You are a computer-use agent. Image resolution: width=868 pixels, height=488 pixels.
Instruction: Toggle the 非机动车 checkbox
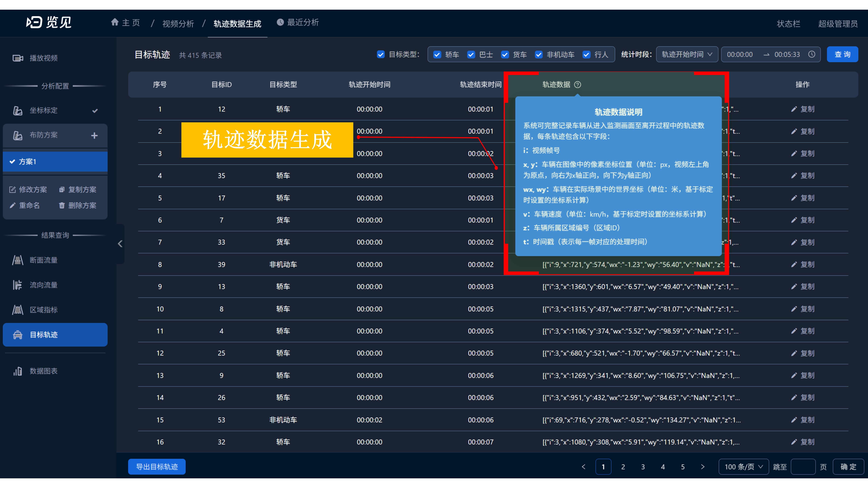pyautogui.click(x=539, y=55)
